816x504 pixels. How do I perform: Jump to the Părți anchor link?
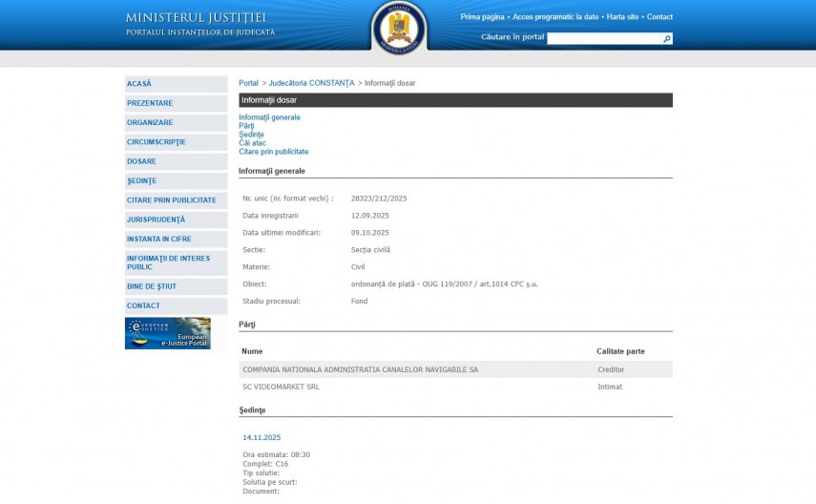pos(246,126)
